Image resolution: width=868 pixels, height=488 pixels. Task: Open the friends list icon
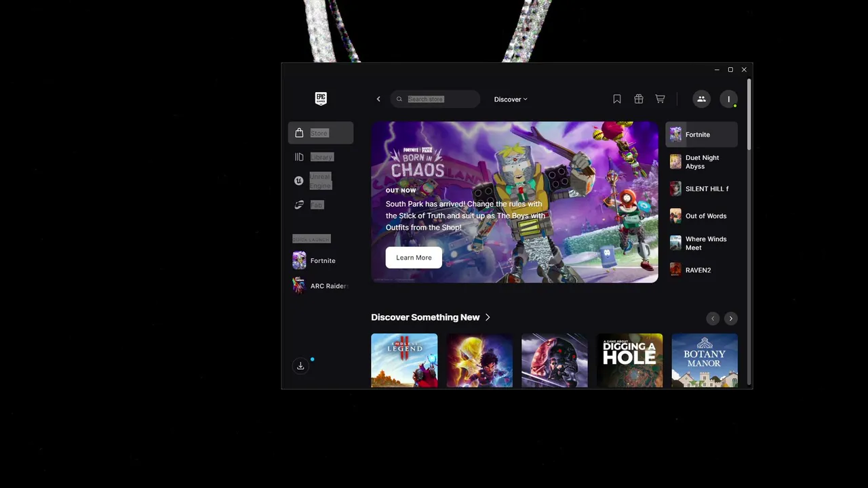tap(701, 99)
